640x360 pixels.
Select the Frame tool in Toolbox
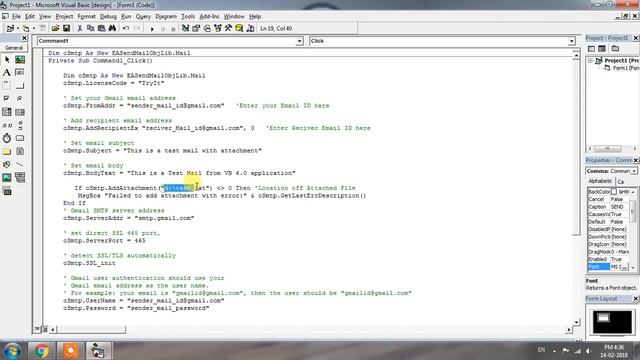(x=7, y=86)
